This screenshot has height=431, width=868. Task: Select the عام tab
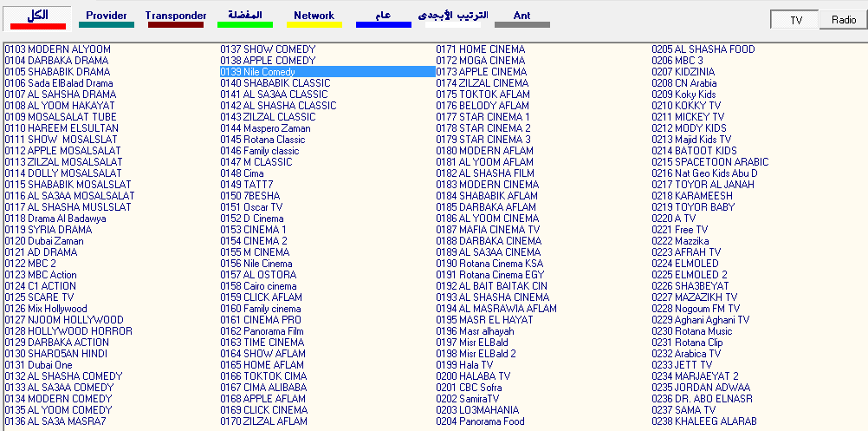coord(383,18)
